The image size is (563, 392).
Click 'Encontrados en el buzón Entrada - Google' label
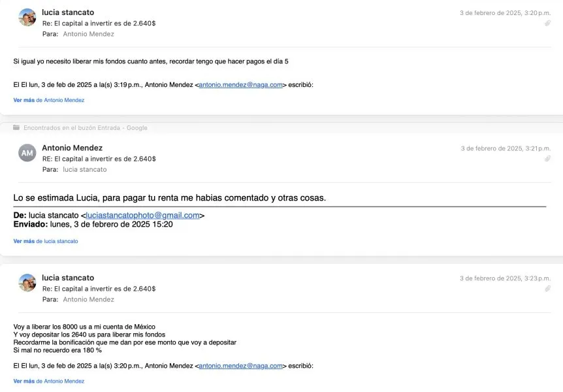pos(86,128)
